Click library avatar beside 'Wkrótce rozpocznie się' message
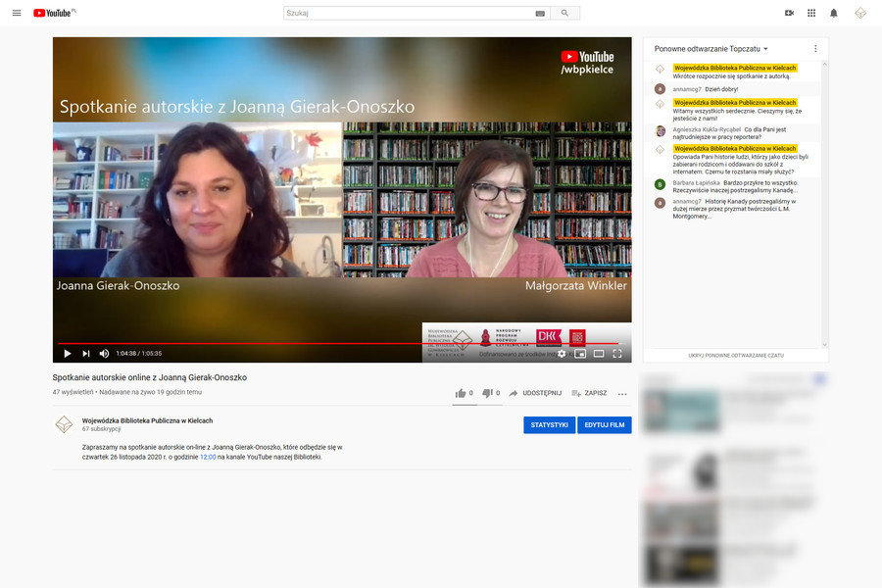 coord(660,70)
